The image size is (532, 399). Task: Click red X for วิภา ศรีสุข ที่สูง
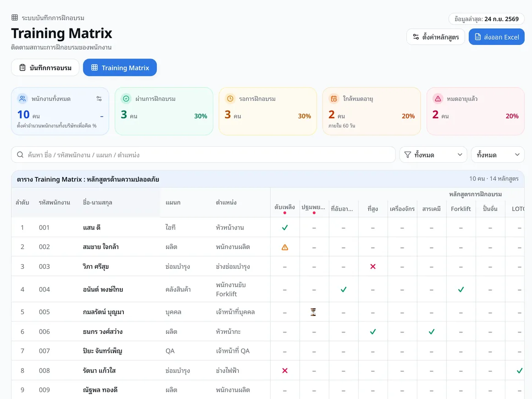373,266
